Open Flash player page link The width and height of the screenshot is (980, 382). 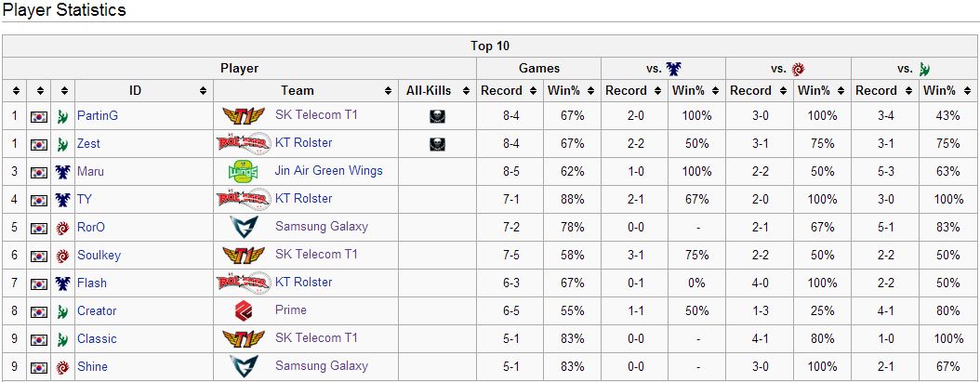point(92,283)
